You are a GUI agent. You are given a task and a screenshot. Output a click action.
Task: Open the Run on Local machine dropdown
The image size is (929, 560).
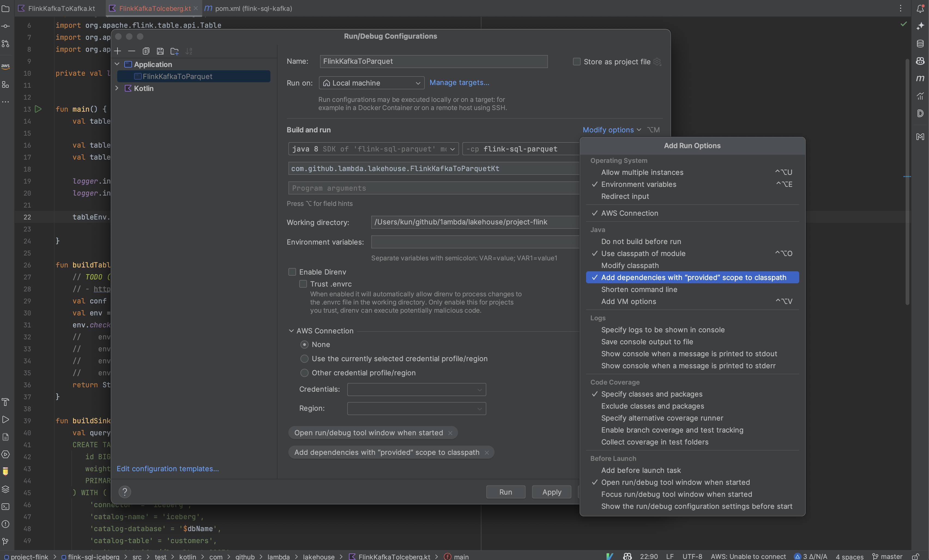tap(371, 83)
